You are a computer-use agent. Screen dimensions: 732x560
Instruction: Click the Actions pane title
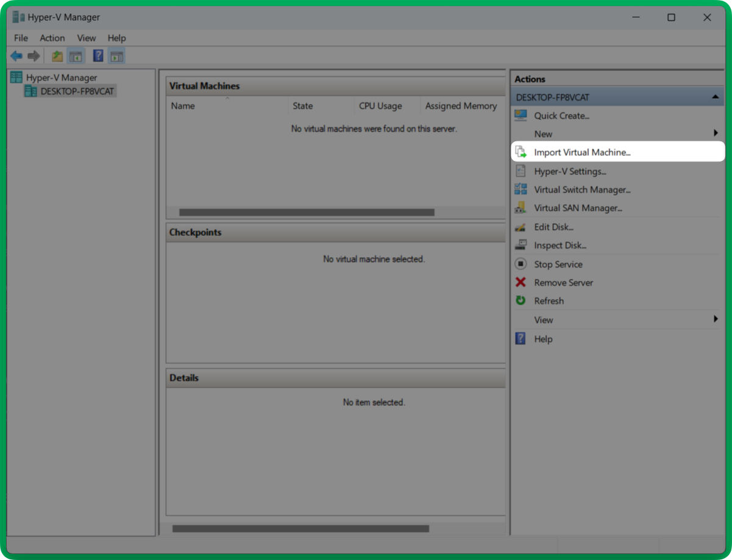click(x=530, y=79)
